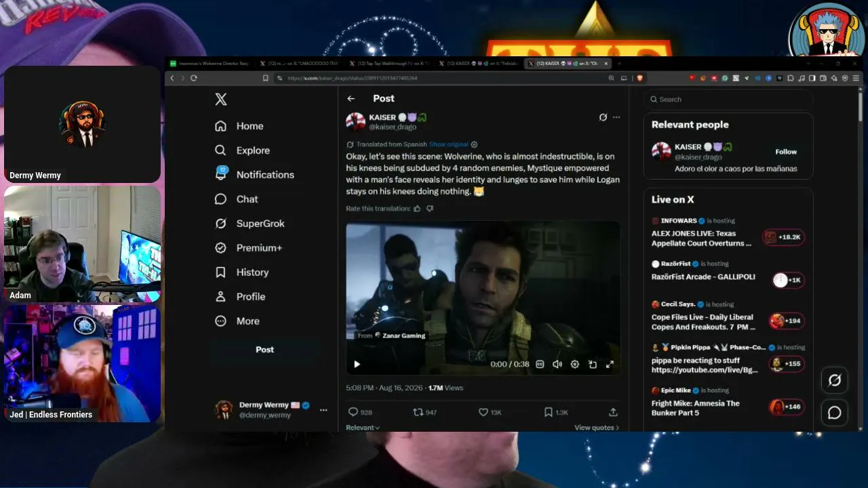The image size is (868, 488).
Task: Reload the browser page
Action: (193, 78)
